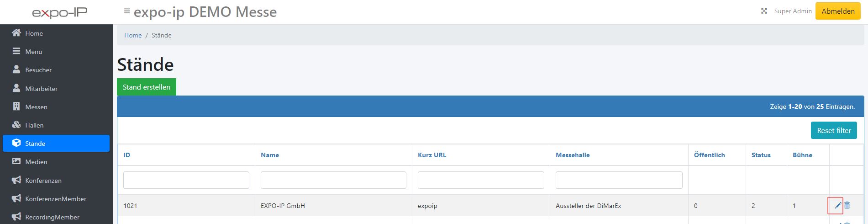Click the Home house icon in sidebar
This screenshot has width=868, height=224.
16,33
